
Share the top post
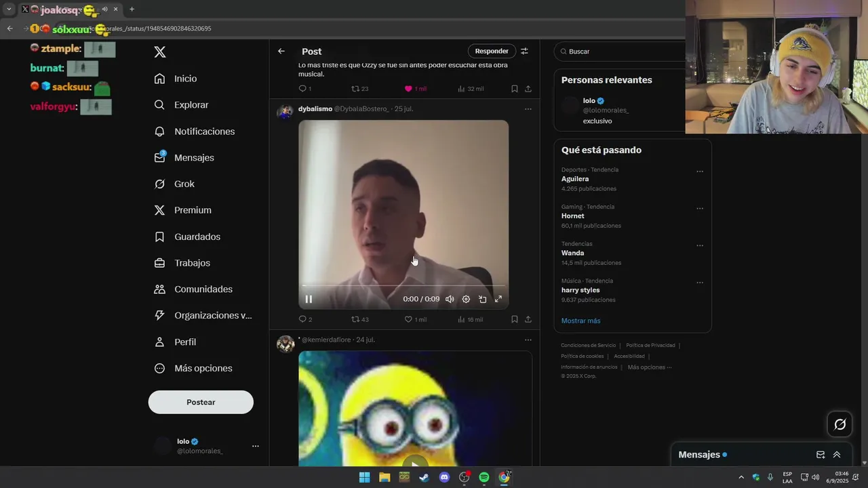[528, 89]
